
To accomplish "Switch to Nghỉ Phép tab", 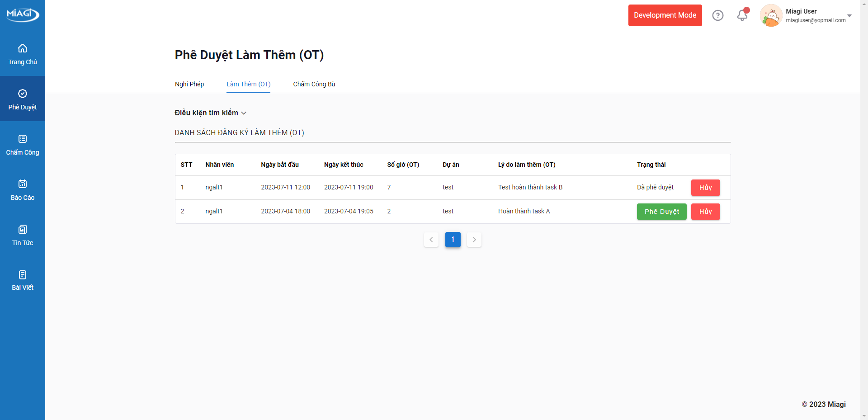I will [189, 84].
